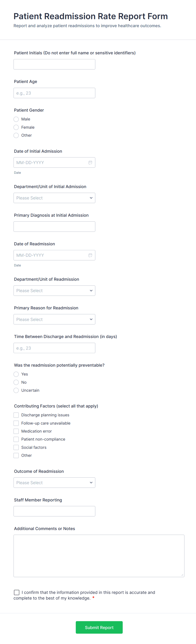Enable the Social factors checkbox
This screenshot has height=644, width=196.
pyautogui.click(x=16, y=447)
